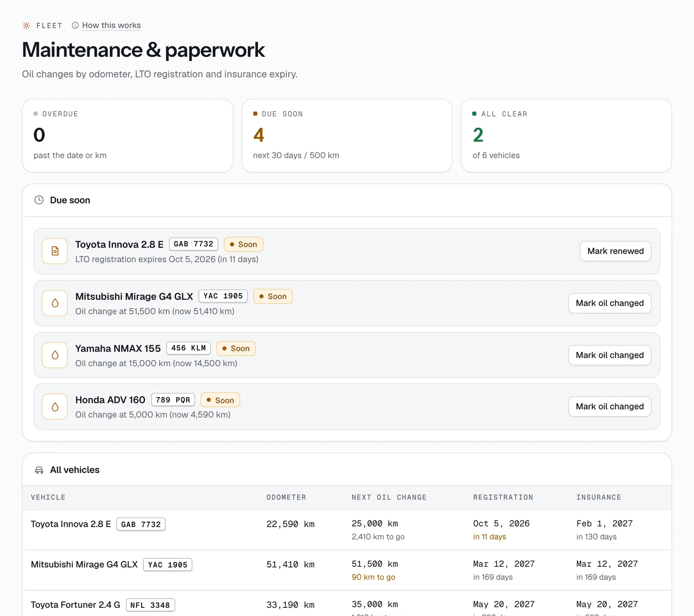Image resolution: width=694 pixels, height=616 pixels.
Task: Click the 456 KLM plate tag
Action: point(189,348)
